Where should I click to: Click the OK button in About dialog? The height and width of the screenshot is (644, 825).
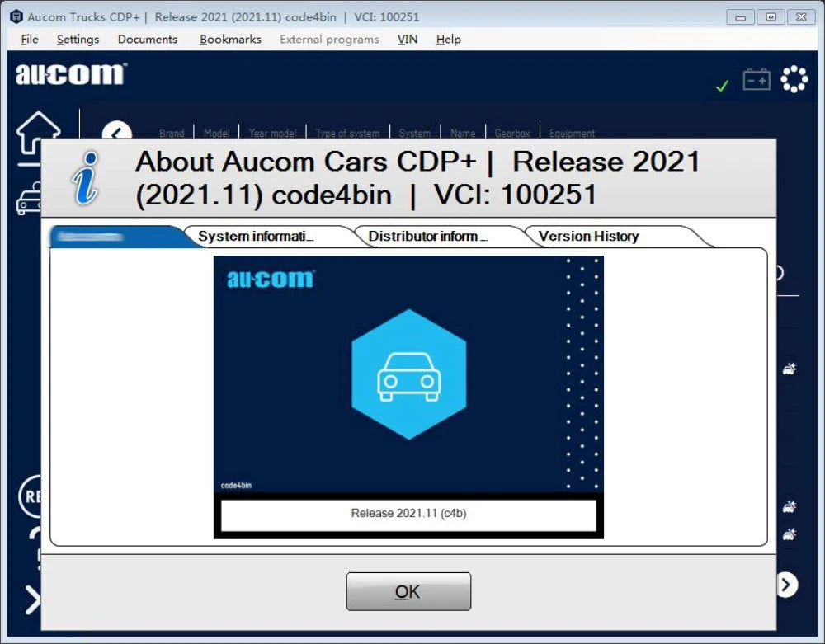coord(408,591)
